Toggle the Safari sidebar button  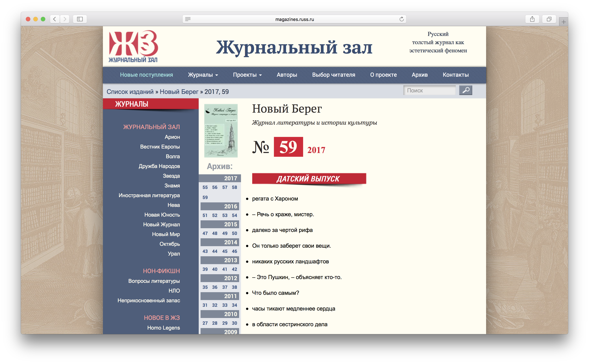coord(80,19)
